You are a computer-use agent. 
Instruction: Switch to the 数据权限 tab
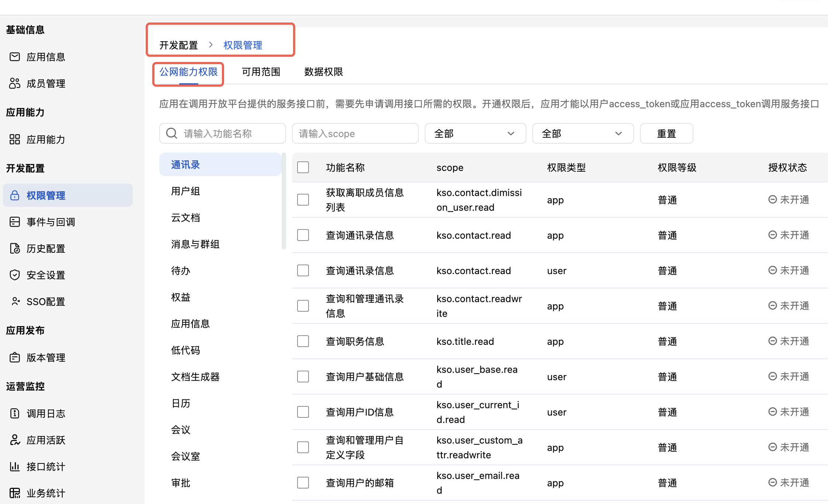point(324,72)
